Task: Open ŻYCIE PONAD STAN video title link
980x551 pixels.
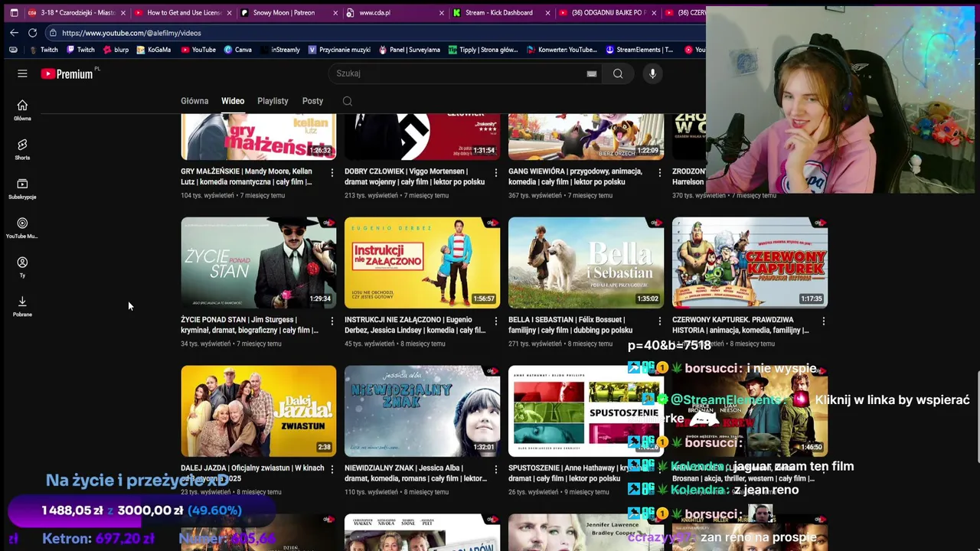Action: pyautogui.click(x=250, y=325)
